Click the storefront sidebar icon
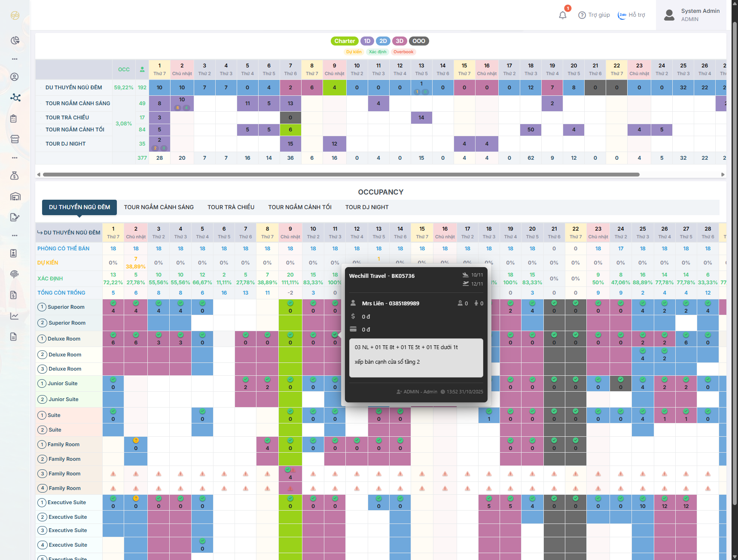The image size is (738, 560). pyautogui.click(x=15, y=139)
